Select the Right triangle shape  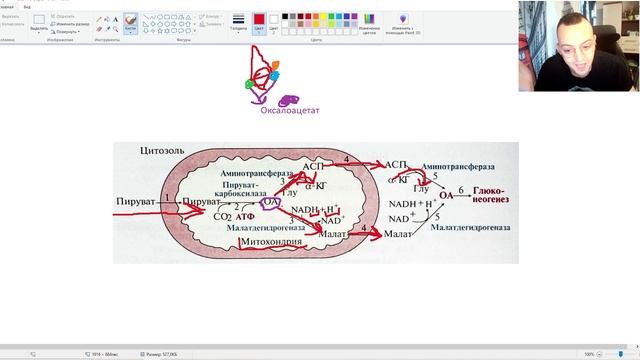146,24
